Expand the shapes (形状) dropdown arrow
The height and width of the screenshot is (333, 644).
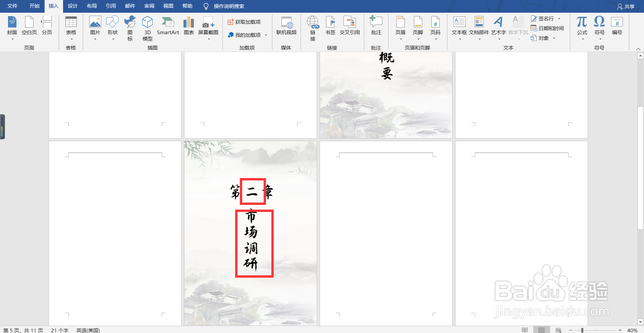[113, 39]
